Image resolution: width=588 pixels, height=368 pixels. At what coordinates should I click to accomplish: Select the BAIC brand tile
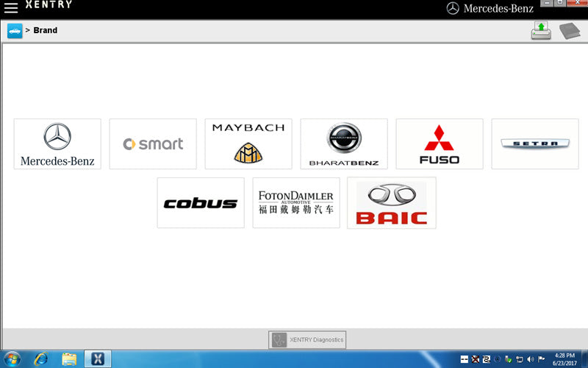(392, 203)
